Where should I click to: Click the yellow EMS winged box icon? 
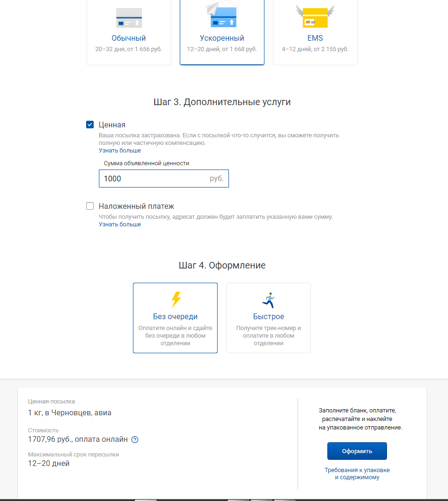click(x=315, y=16)
